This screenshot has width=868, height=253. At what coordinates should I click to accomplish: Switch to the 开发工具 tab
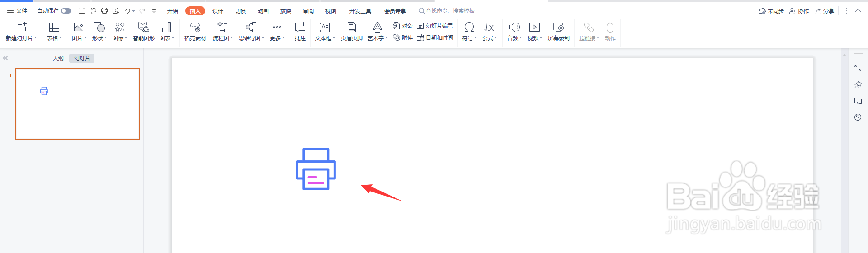[x=360, y=11]
